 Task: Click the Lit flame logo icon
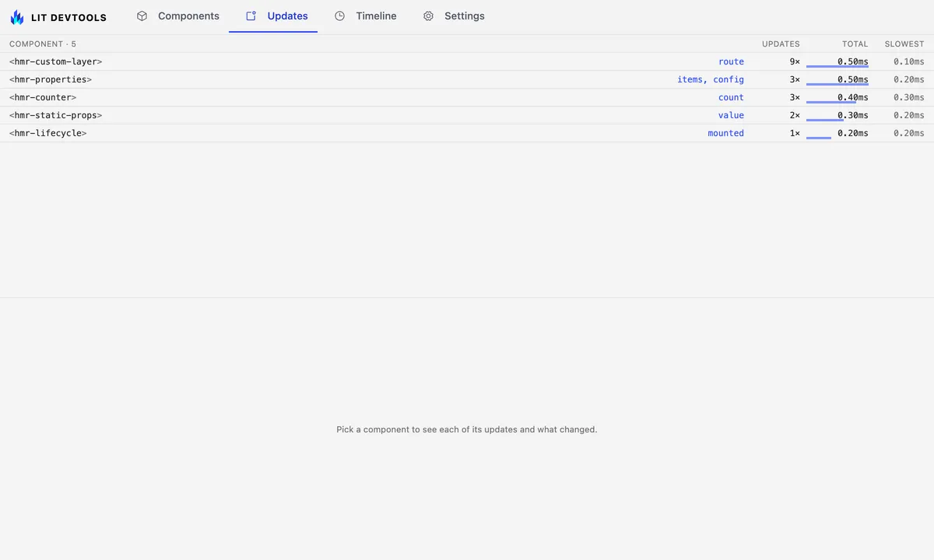tap(17, 16)
